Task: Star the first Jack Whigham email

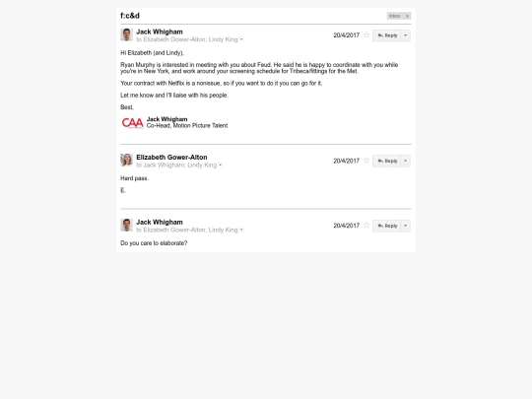Action: tap(366, 34)
